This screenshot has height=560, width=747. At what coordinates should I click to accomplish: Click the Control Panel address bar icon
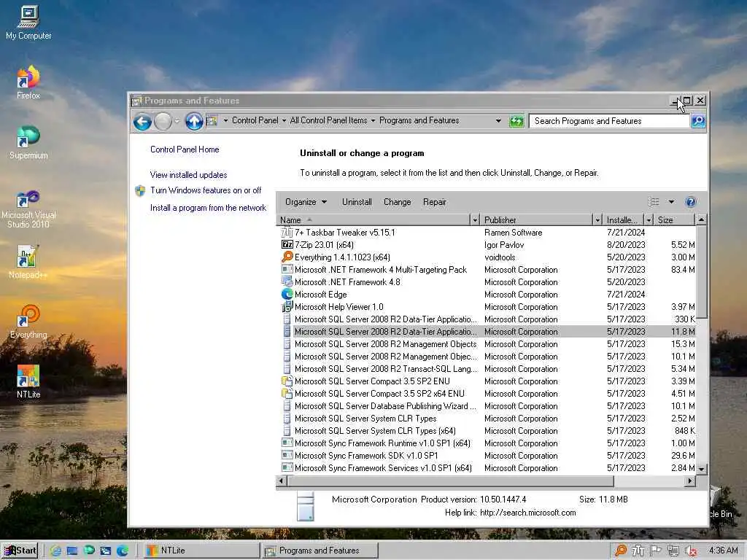(x=212, y=121)
